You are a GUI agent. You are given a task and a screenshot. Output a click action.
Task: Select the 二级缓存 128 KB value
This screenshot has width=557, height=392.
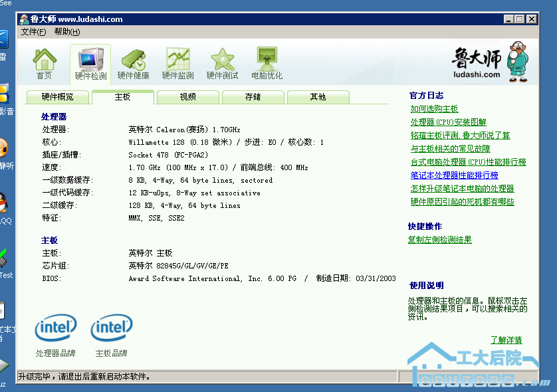184,205
